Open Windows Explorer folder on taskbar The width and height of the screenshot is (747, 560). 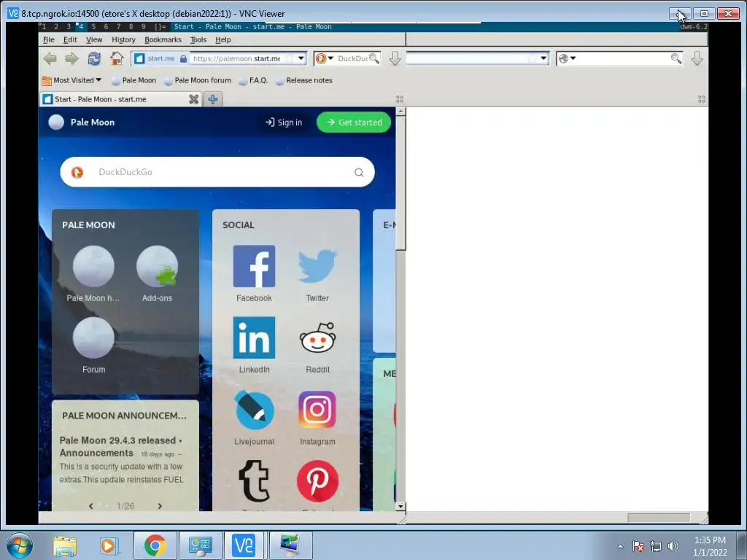[x=65, y=545]
